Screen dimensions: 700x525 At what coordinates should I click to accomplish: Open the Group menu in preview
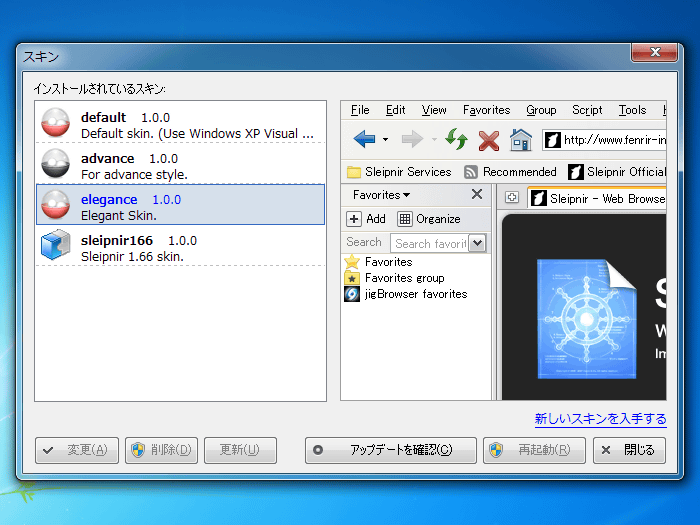coord(541,110)
